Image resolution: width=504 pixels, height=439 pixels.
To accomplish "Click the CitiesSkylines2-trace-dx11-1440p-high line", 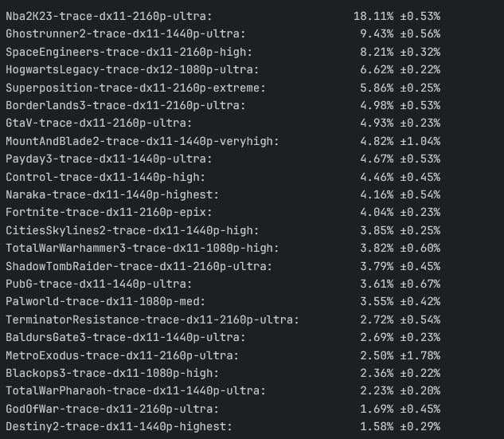I will click(x=223, y=230).
